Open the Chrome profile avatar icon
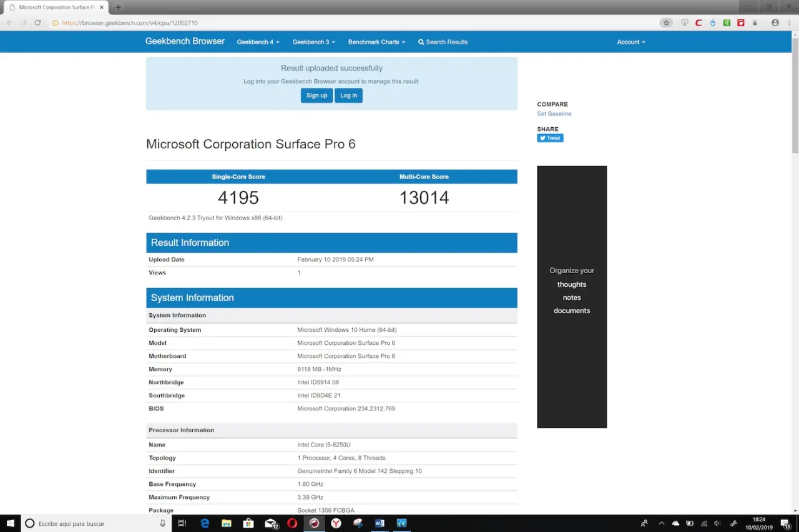This screenshot has width=799, height=532. 775,23
